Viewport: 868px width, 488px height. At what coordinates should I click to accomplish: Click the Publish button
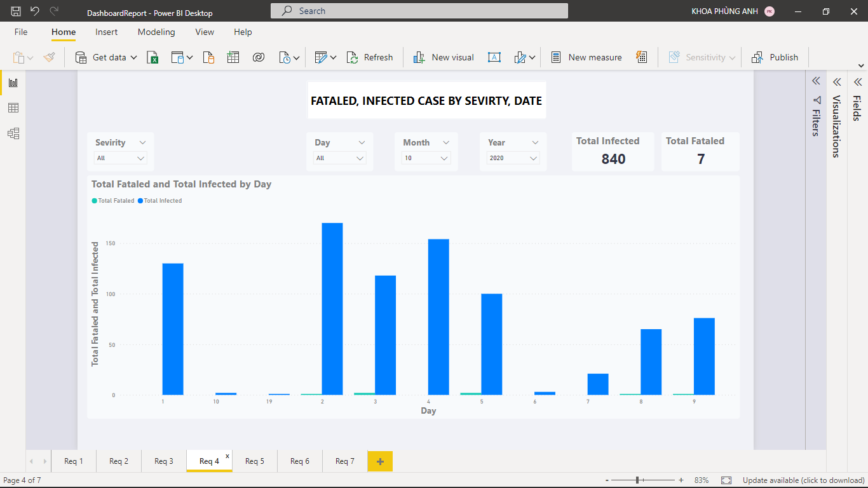tap(775, 57)
